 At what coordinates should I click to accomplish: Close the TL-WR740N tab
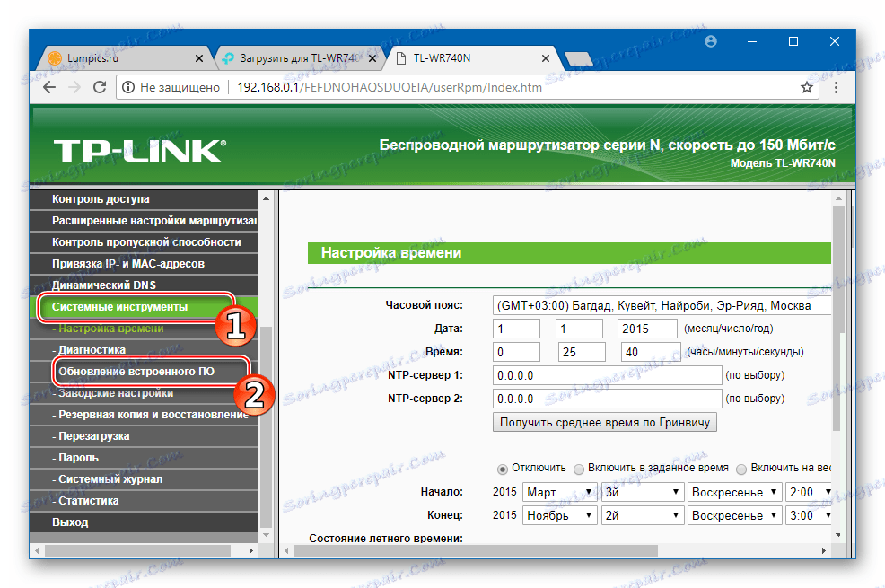[x=545, y=58]
